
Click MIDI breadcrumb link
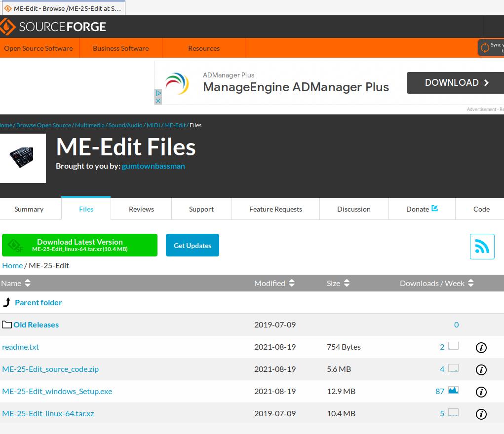point(154,125)
